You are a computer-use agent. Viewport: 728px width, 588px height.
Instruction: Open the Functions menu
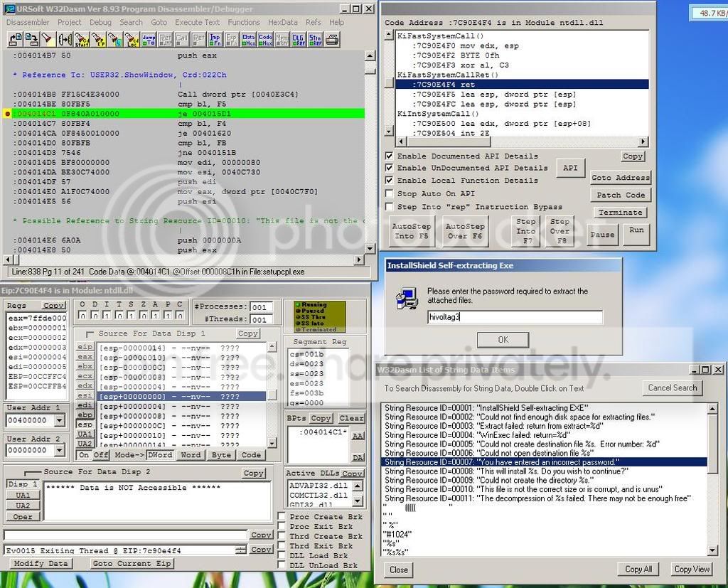coord(244,22)
